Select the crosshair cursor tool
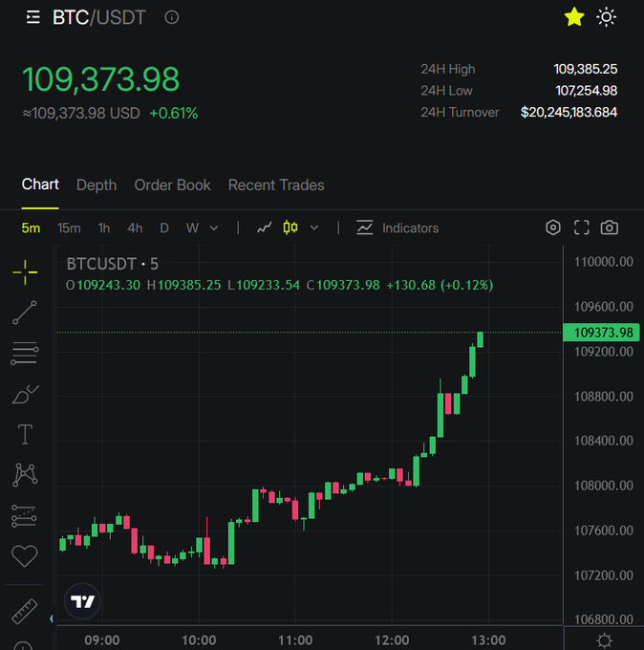 [25, 272]
